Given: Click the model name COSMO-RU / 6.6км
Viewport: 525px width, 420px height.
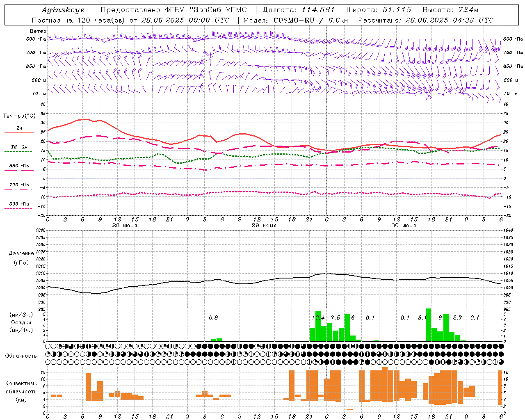Looking at the screenshot, I should click(310, 20).
